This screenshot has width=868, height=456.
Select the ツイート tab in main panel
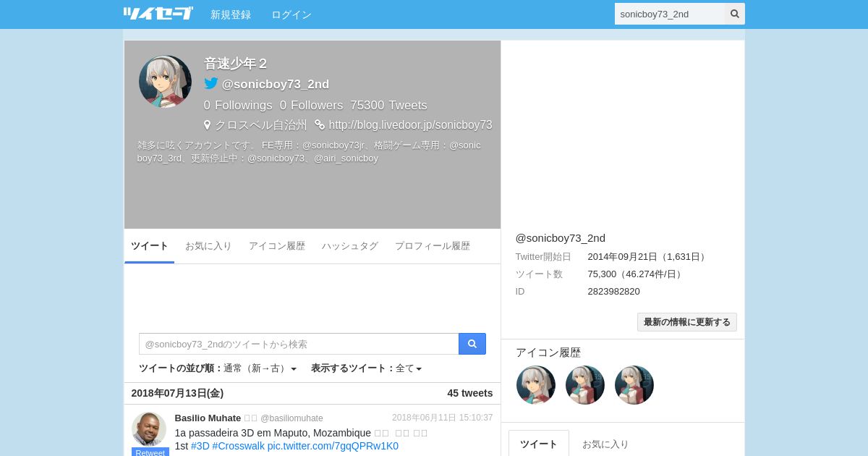tap(150, 246)
